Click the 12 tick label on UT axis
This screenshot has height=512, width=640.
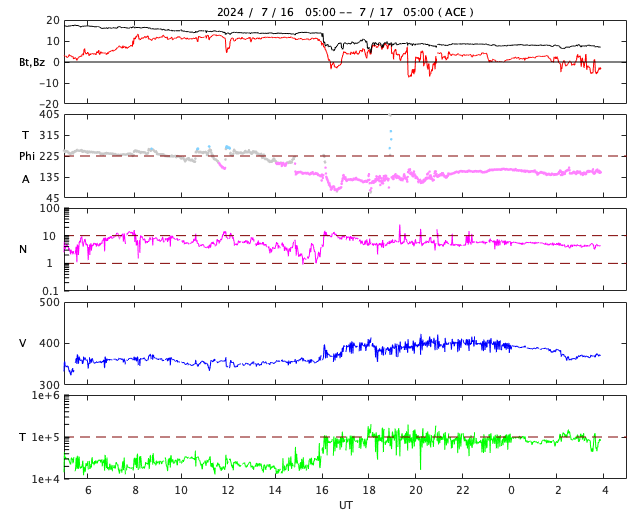(228, 490)
